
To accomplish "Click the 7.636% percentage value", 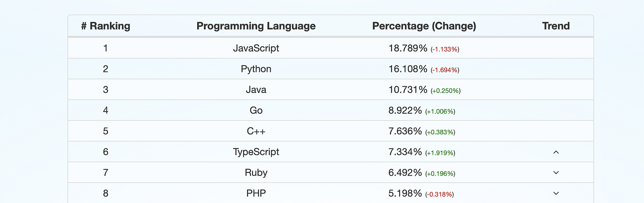I will 405,131.
